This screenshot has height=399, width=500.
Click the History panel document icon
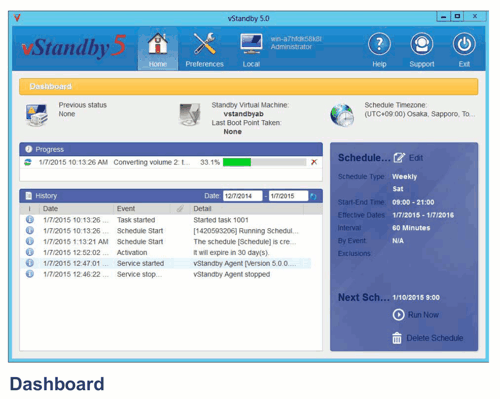tap(29, 196)
